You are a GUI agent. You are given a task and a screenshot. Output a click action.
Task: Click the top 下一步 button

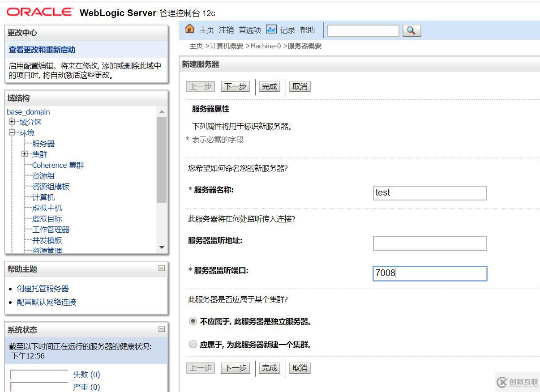pos(236,86)
